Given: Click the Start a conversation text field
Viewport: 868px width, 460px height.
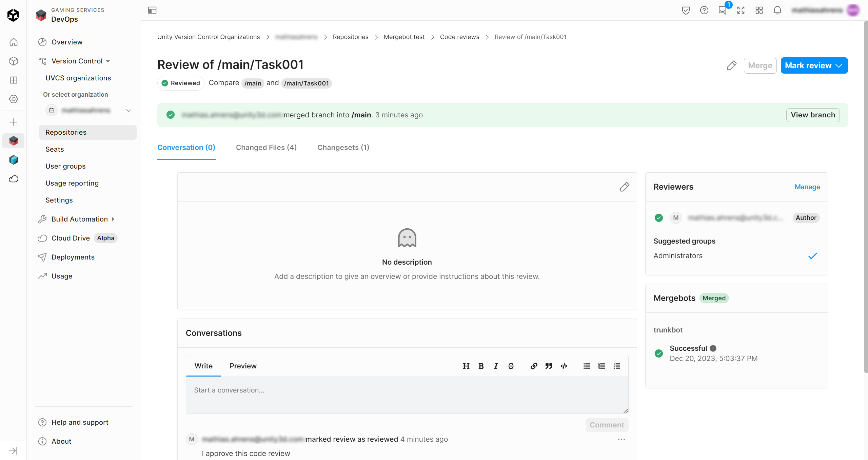Looking at the screenshot, I should coord(407,395).
